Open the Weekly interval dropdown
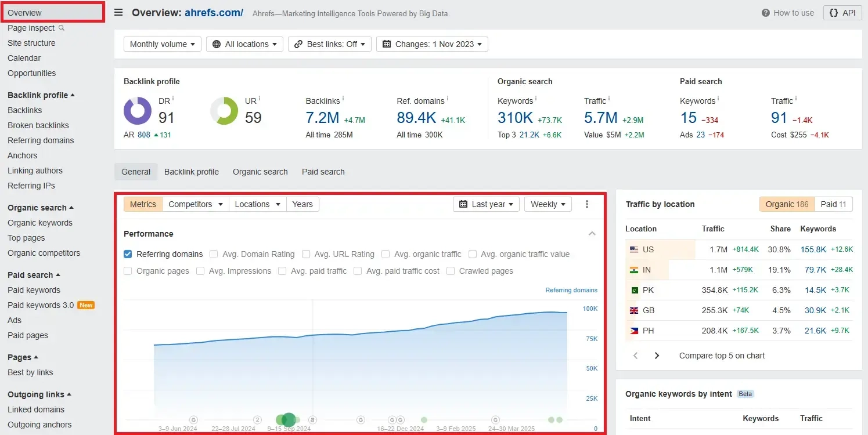The height and width of the screenshot is (435, 868). click(548, 204)
